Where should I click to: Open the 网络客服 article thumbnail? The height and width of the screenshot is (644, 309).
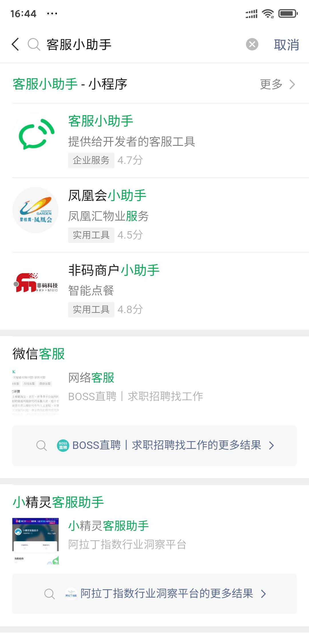36,391
